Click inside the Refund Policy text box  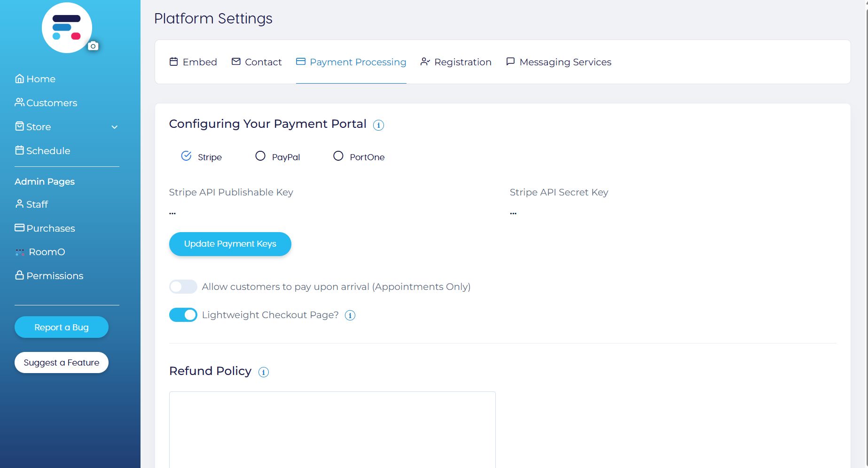(332, 429)
